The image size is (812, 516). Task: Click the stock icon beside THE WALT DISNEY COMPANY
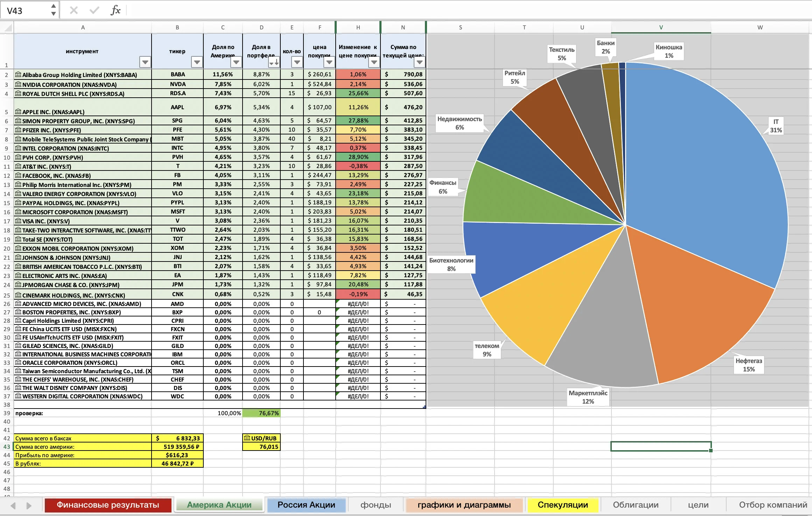coord(18,387)
